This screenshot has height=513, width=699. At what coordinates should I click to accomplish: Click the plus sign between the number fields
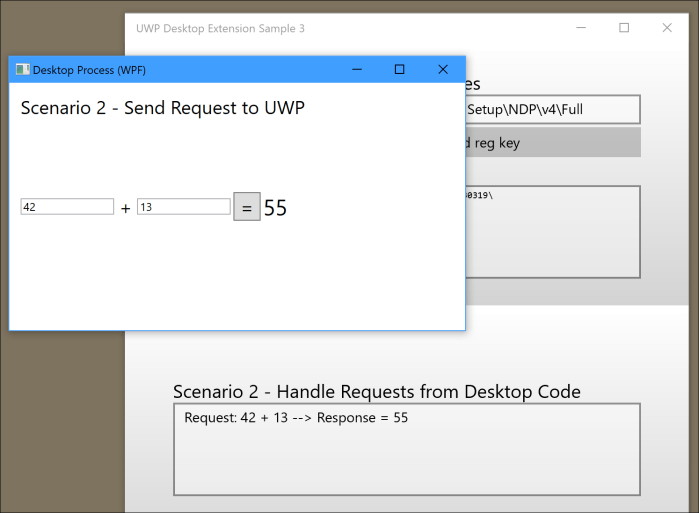tap(125, 208)
